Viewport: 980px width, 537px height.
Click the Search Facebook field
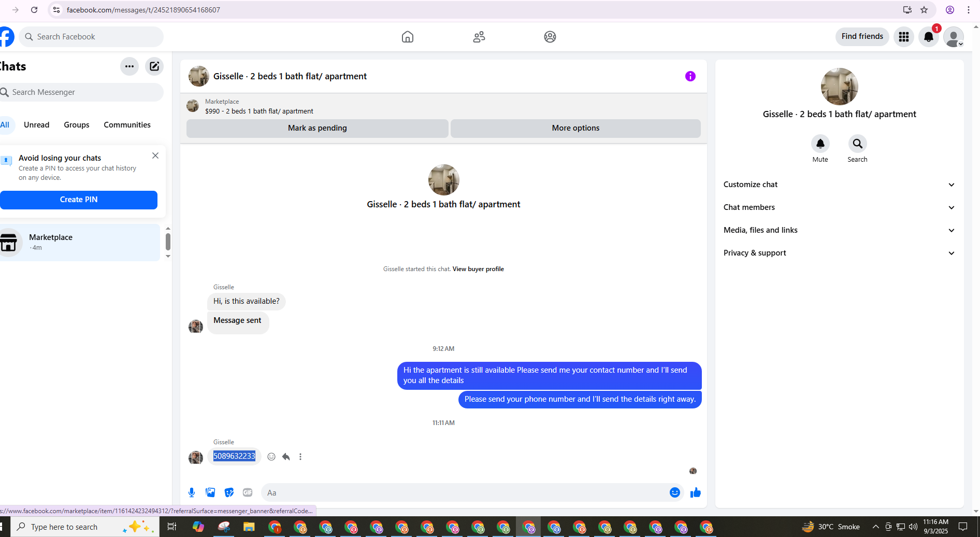coord(91,37)
